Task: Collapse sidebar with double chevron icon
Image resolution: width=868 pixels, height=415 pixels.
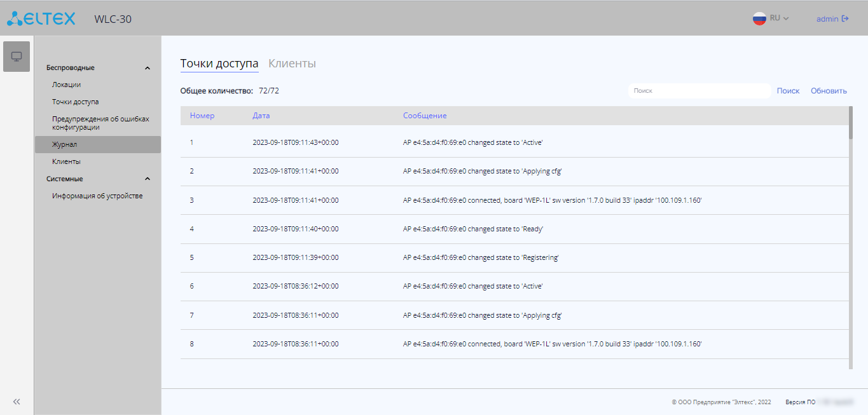Action: coord(17,402)
